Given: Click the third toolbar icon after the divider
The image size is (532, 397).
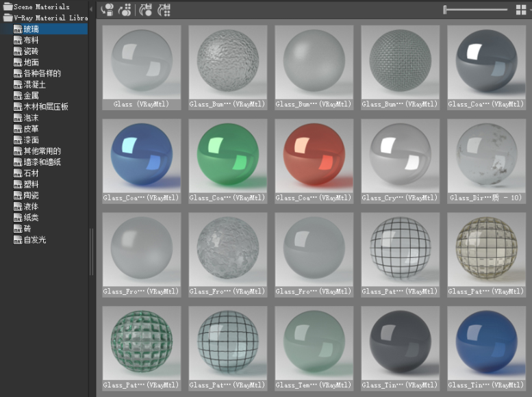Looking at the screenshot, I should 146,10.
